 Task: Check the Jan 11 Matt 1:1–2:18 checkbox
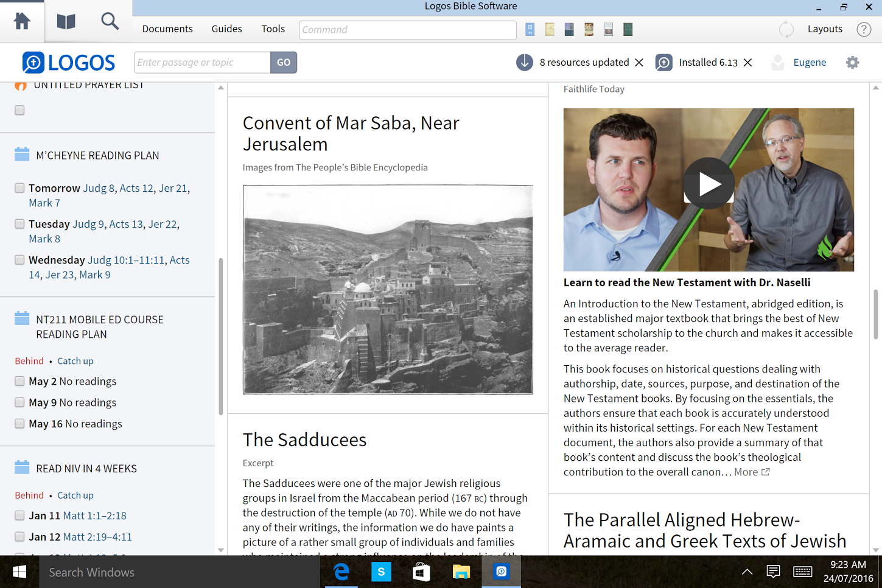(x=19, y=516)
